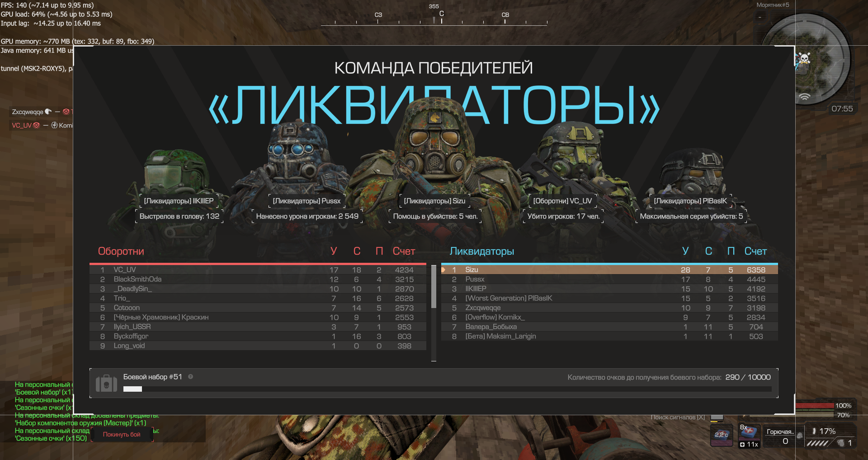
Task: Click the Ликвидаторы team heading
Action: 482,251
